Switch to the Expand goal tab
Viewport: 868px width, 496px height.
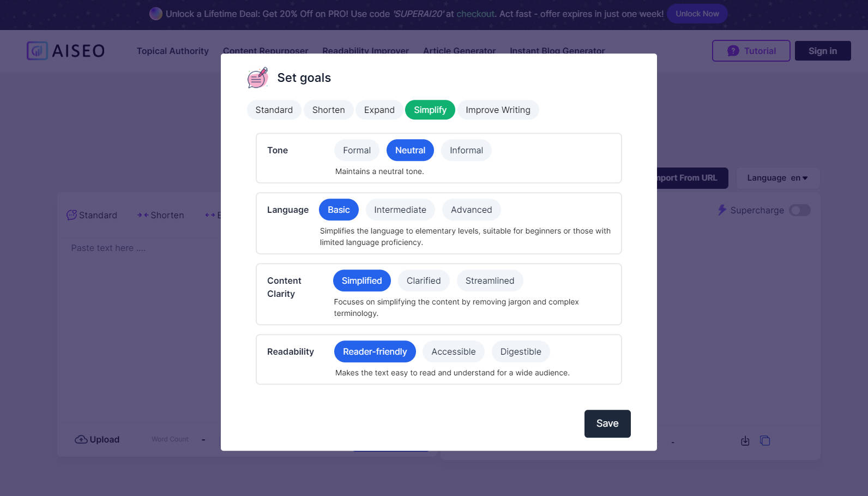pos(379,110)
